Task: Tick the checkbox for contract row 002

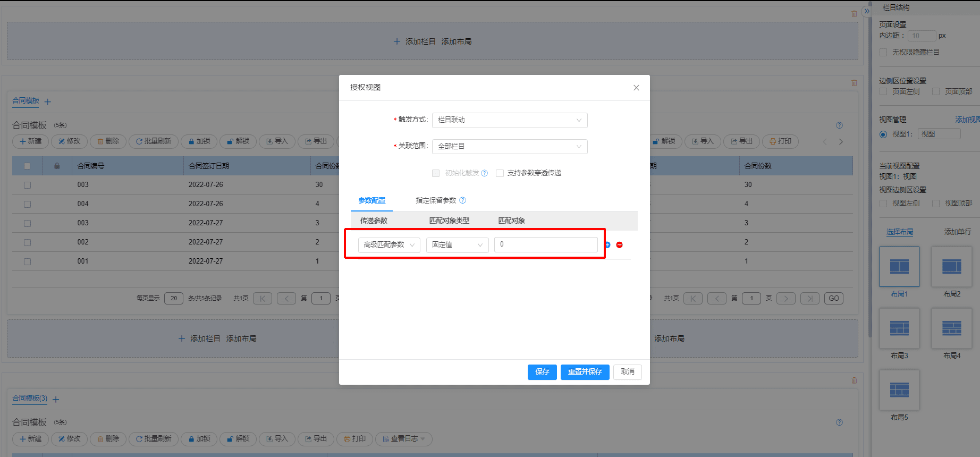Action: click(27, 242)
